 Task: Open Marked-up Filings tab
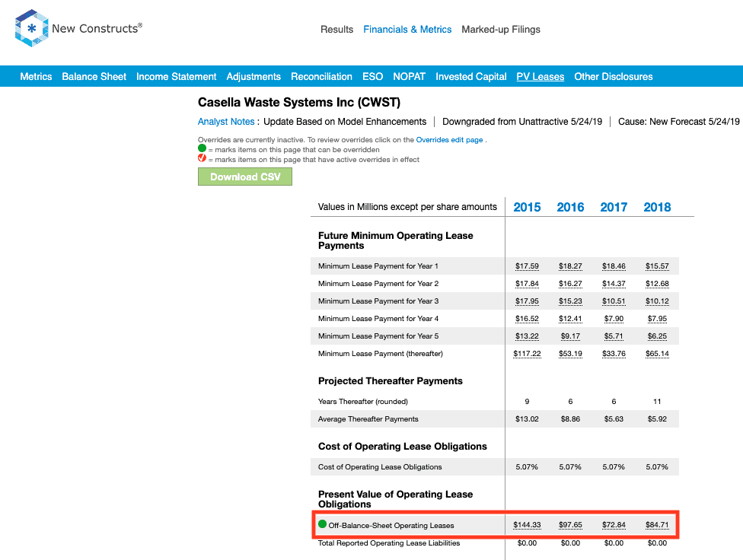(x=500, y=30)
